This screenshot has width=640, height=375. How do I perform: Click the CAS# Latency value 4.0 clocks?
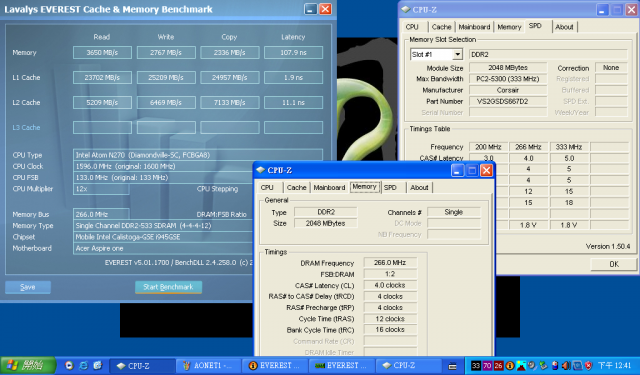point(390,285)
